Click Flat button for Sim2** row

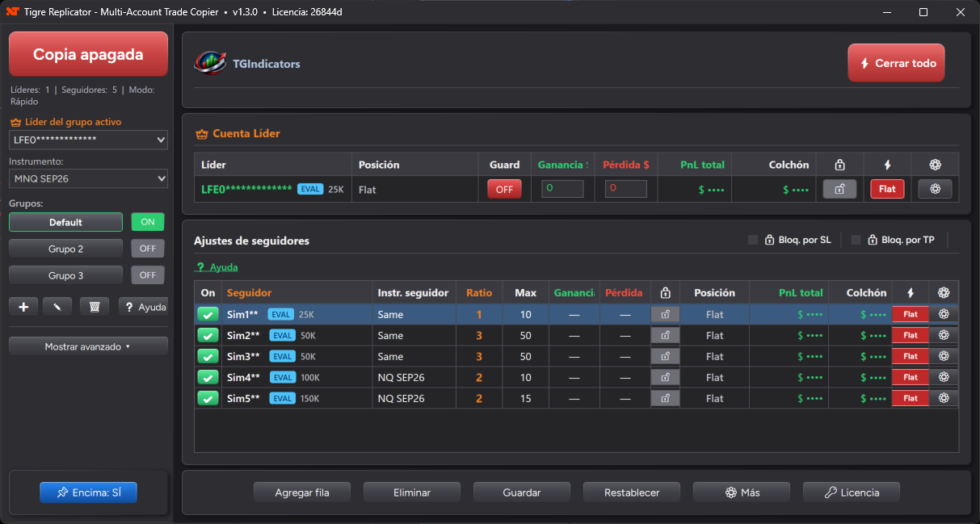(911, 335)
